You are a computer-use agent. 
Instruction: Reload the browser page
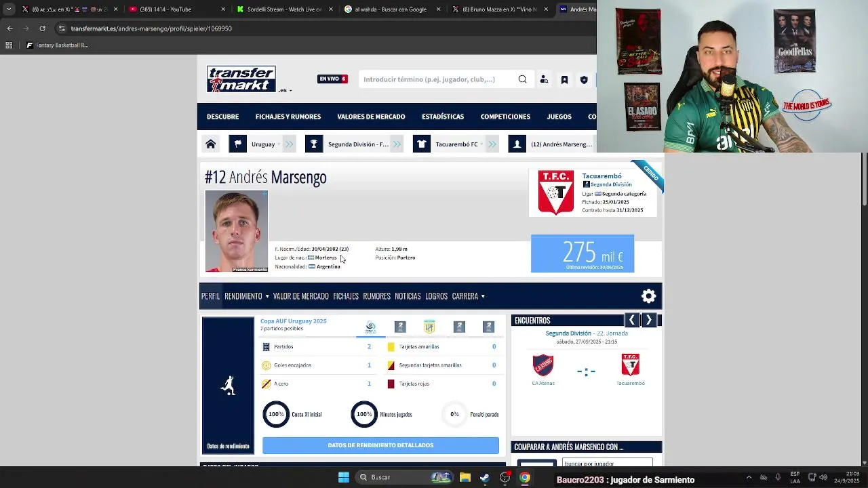click(x=42, y=28)
